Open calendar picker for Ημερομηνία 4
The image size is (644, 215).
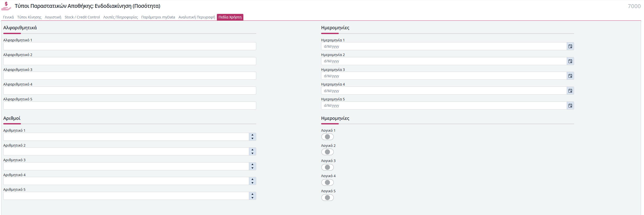[x=570, y=91]
